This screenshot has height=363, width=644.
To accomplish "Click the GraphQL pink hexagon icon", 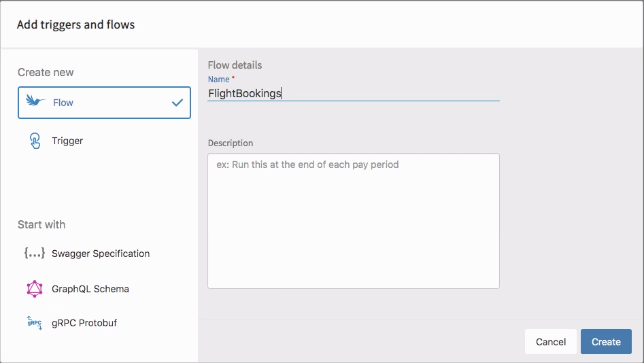I will [x=35, y=289].
